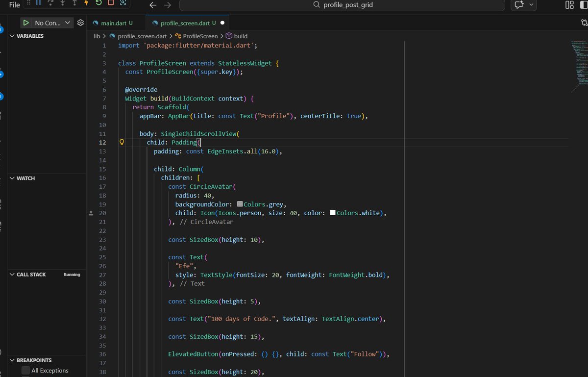
Task: Click 'SizedBox(height: 15)' on line 34
Action: coord(225,337)
